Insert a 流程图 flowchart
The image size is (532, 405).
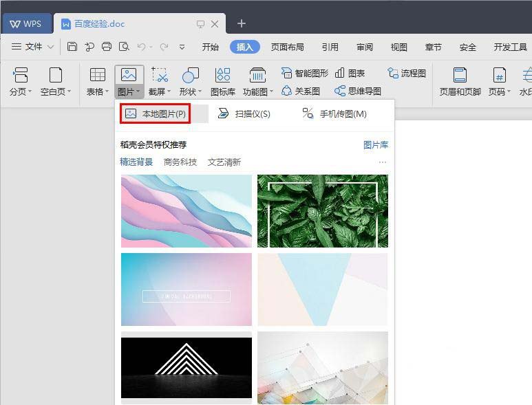(x=407, y=73)
